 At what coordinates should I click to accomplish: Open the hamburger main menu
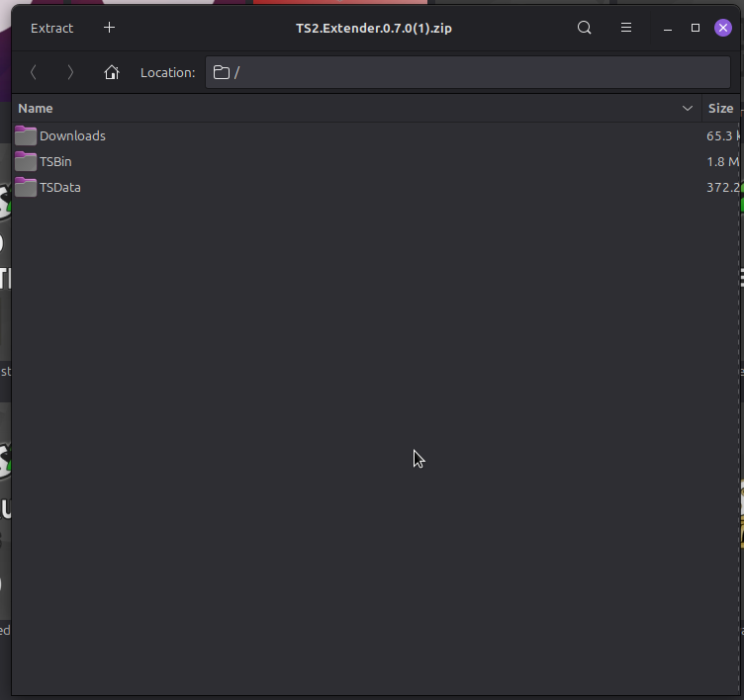[626, 28]
